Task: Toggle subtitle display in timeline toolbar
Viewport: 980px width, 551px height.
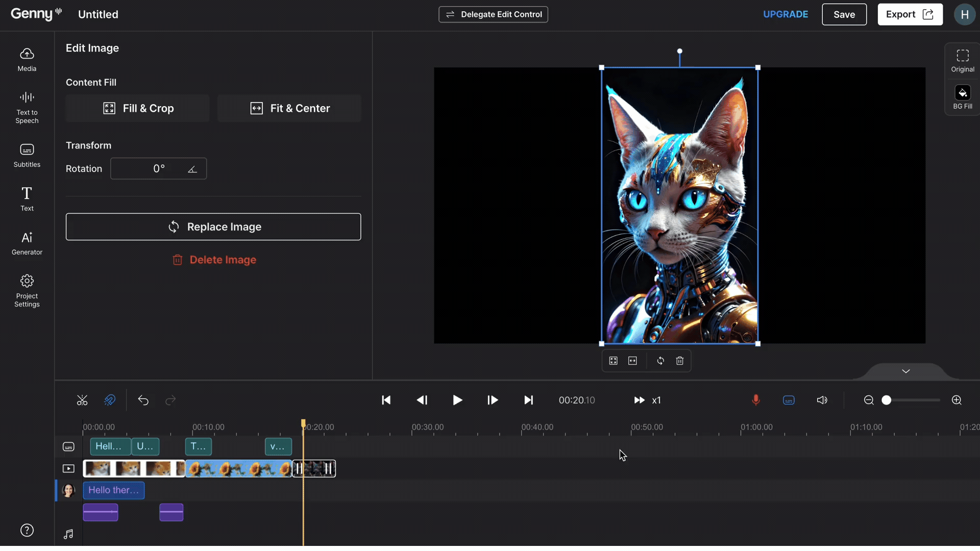Action: coord(789,400)
